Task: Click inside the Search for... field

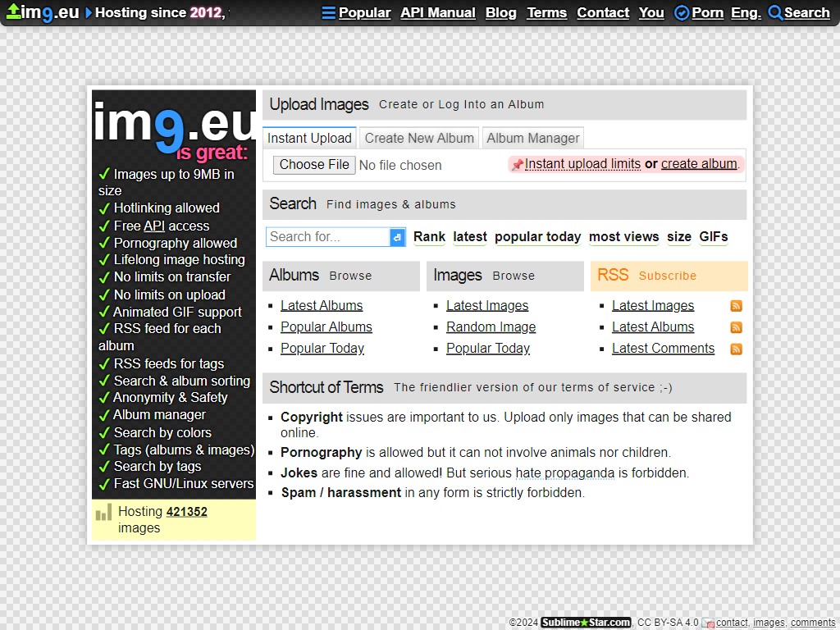Action: tap(327, 237)
